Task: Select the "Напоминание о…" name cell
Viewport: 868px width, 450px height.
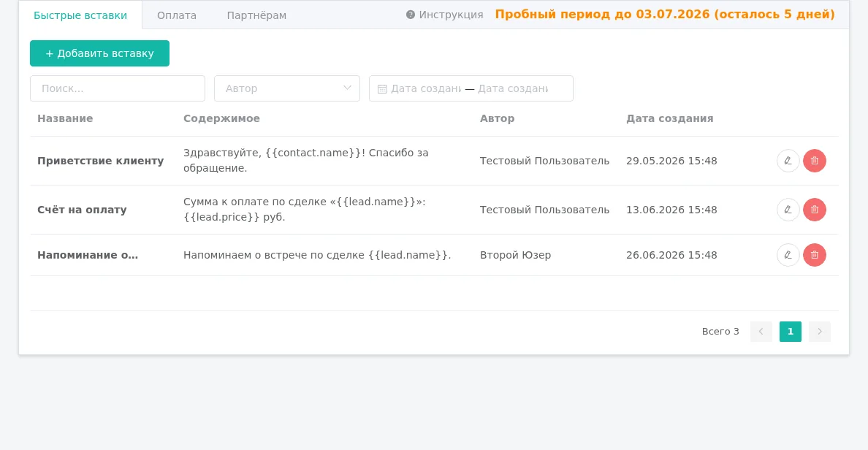Action: click(88, 255)
